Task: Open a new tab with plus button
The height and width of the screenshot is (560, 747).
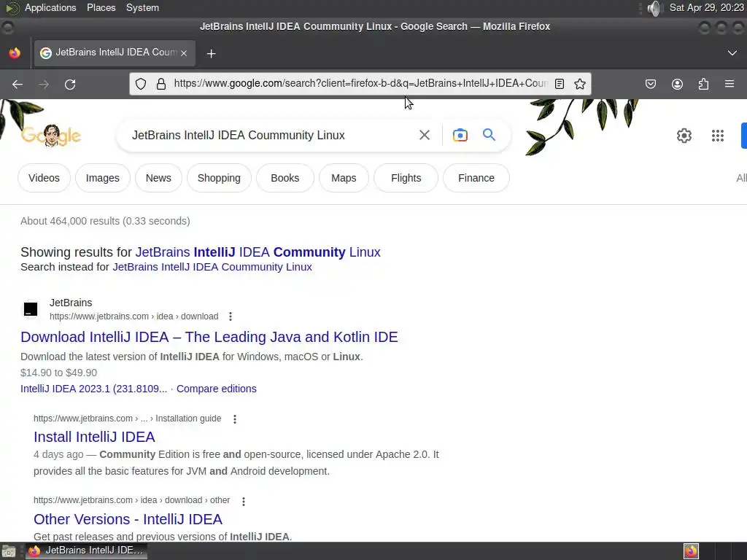Action: point(211,54)
